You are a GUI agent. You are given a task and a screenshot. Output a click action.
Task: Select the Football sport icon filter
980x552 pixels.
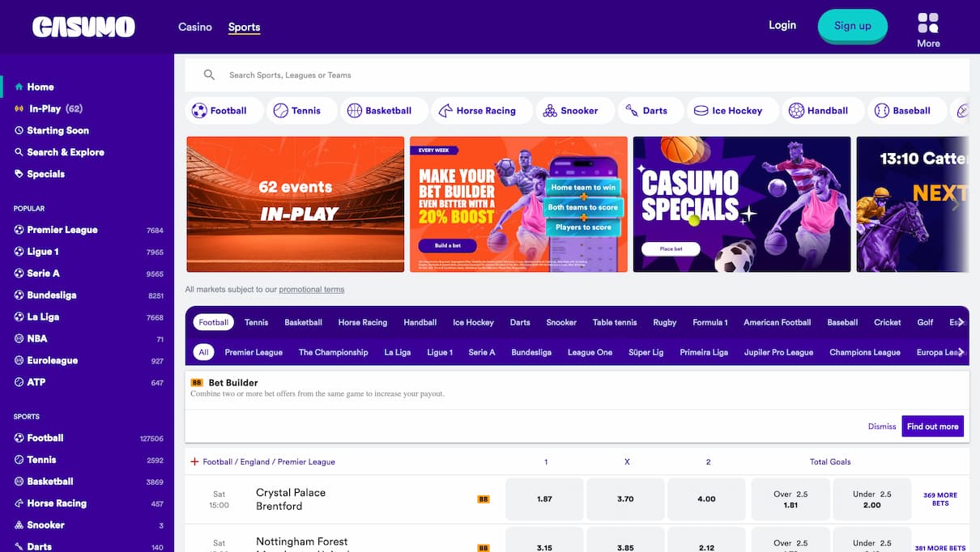[198, 110]
